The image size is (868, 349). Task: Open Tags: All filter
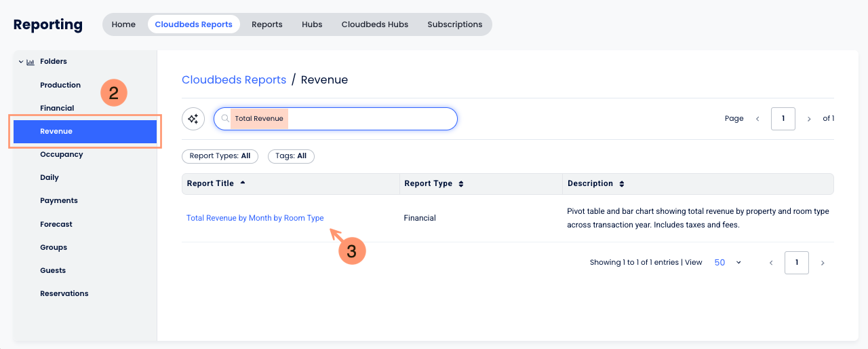tap(291, 156)
